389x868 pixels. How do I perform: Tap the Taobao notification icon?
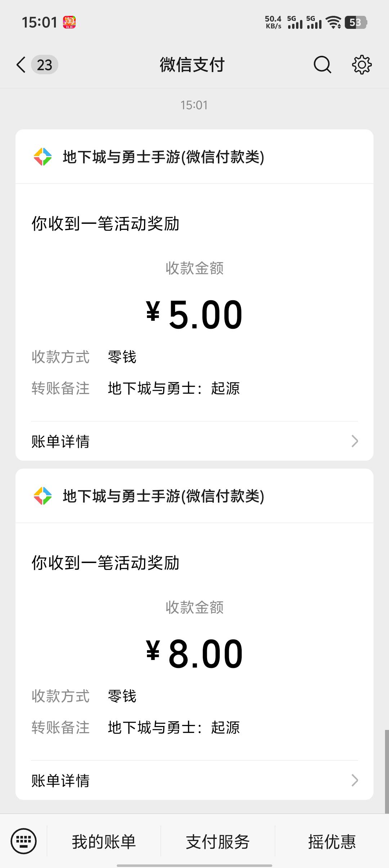pyautogui.click(x=69, y=22)
